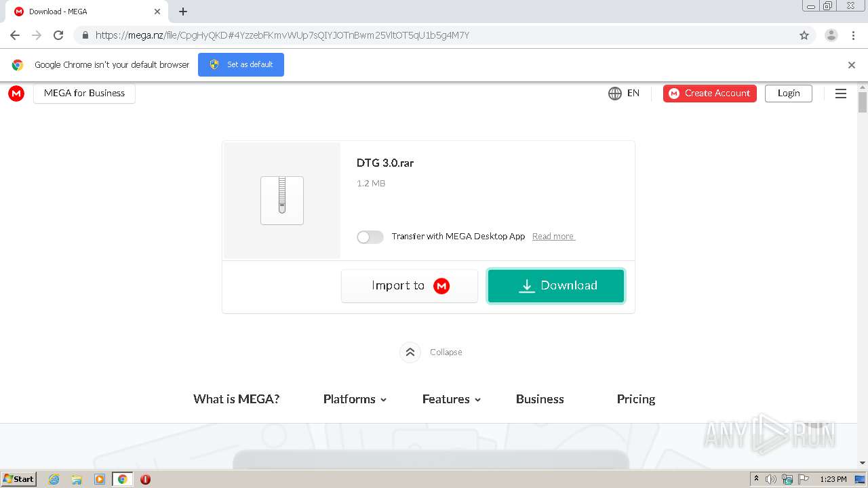Show hidden system tray icons
Screen dimensions: 868x488
[x=756, y=479]
